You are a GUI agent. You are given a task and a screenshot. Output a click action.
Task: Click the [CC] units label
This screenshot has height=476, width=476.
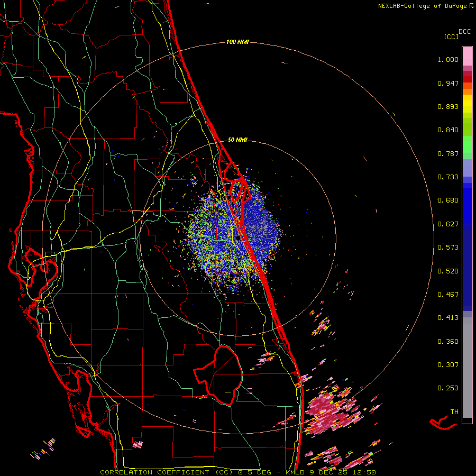coord(451,36)
